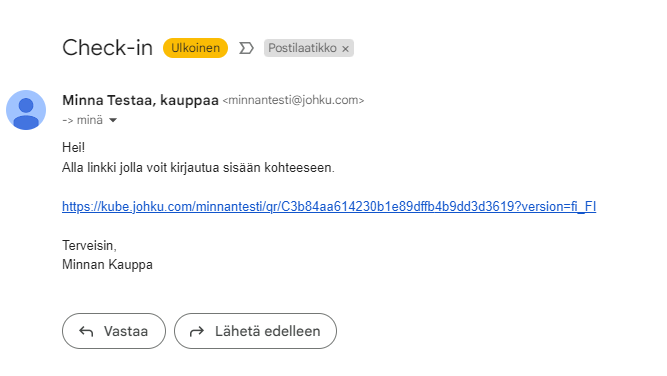
Task: Click the arrow symbol before minä
Action: (68, 120)
